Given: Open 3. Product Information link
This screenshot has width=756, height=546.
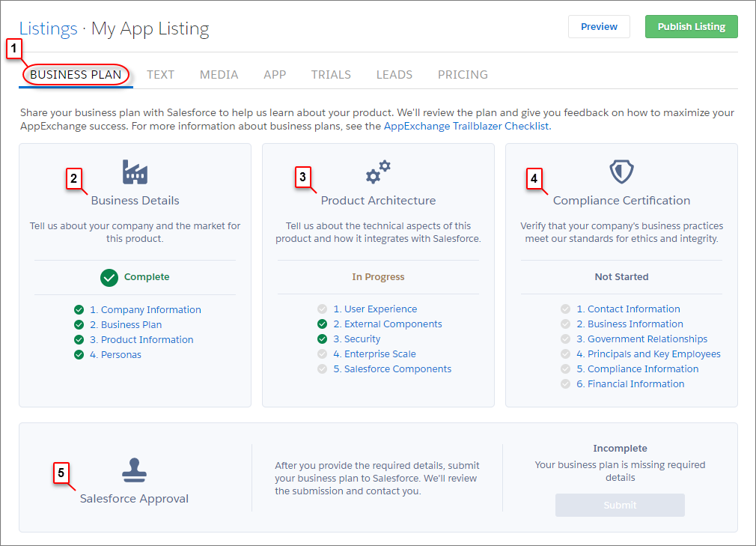Looking at the screenshot, I should [x=141, y=339].
